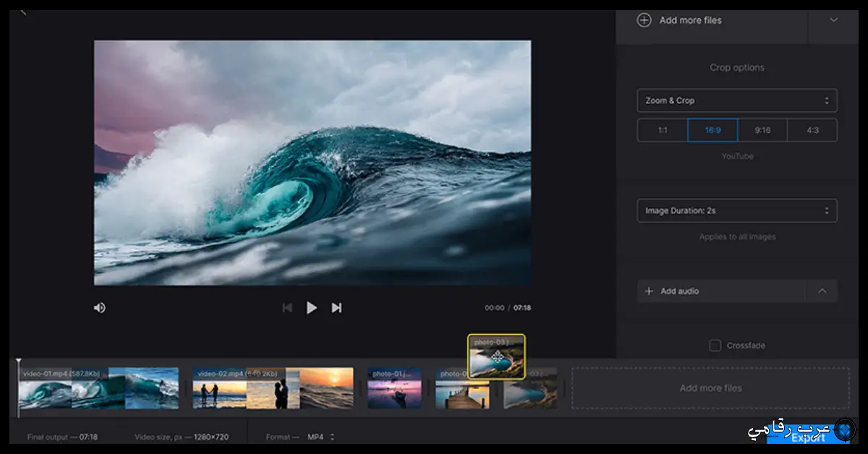Screen dimensions: 868x454
Task: Skip to the previous clip
Action: click(x=287, y=307)
